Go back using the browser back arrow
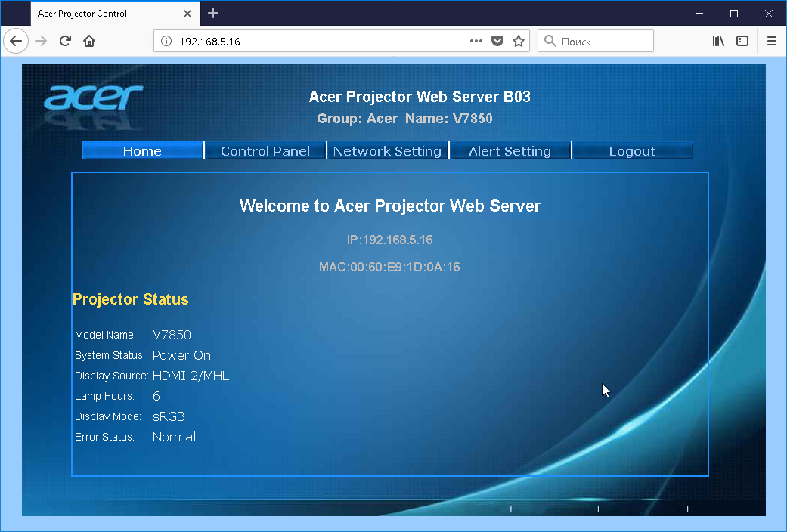 [16, 41]
